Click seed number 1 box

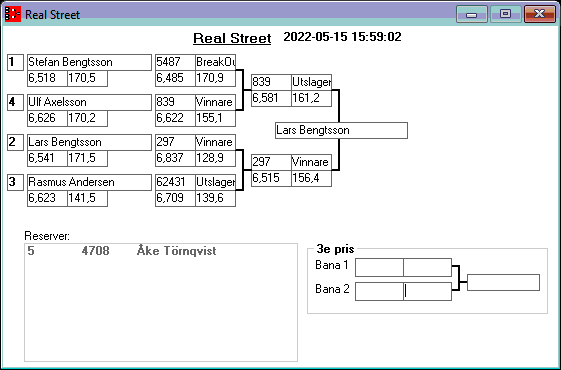click(x=15, y=62)
